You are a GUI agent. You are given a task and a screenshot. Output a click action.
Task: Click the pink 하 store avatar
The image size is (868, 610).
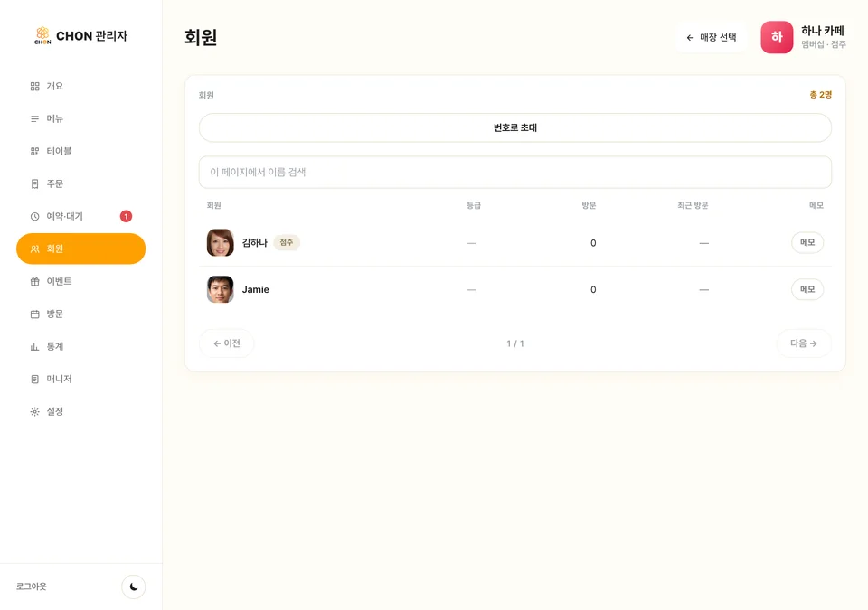point(777,37)
